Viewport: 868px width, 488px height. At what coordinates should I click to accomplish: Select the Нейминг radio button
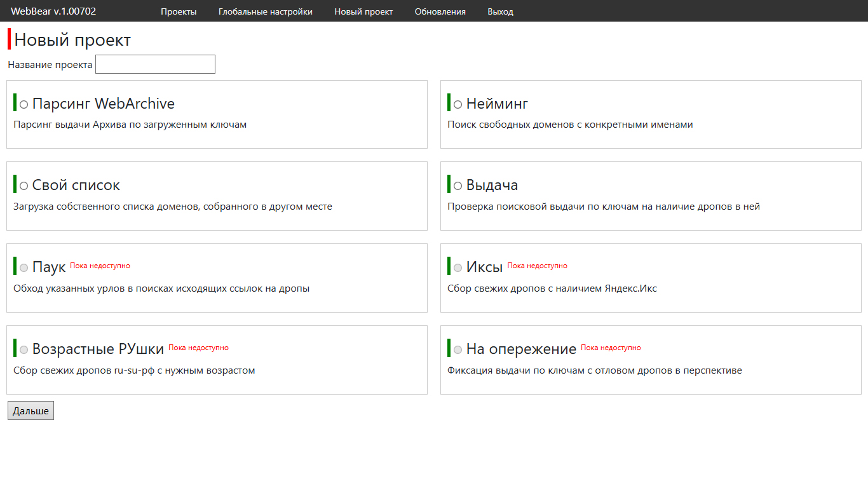pos(458,104)
